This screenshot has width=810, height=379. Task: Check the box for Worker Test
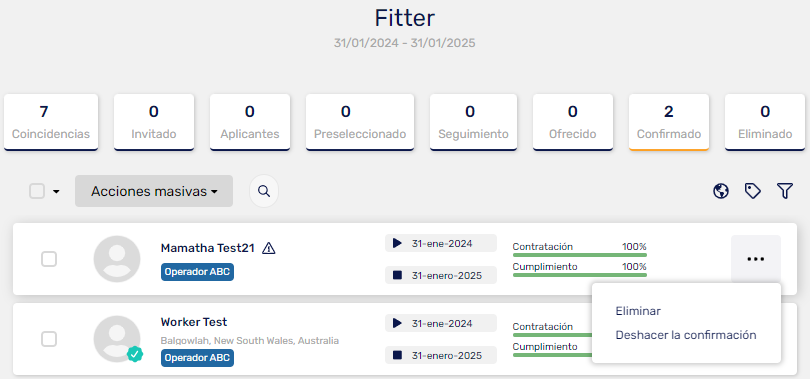pos(49,339)
